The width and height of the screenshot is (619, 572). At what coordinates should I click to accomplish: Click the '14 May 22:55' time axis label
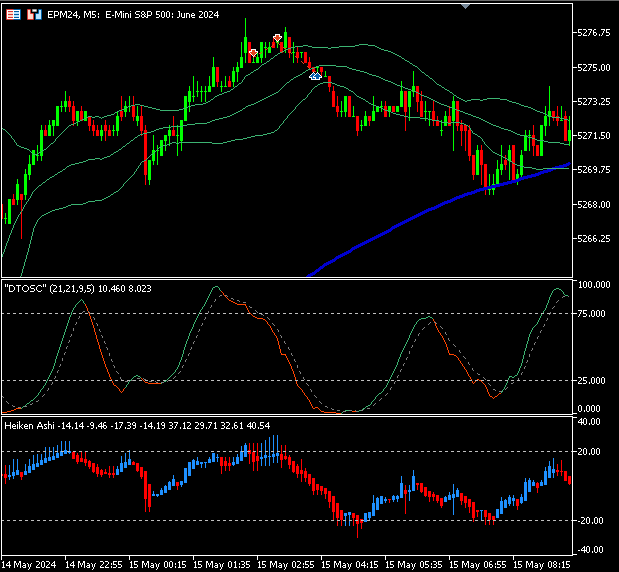click(95, 565)
